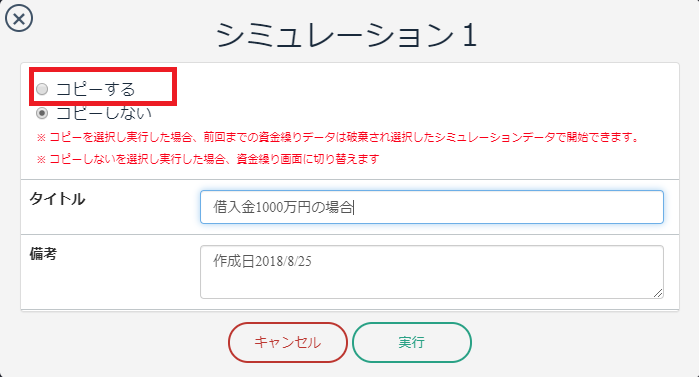Viewport: 699px width, 377px height.
Task: Click the シミュレーション1 dialog heading
Action: 346,35
